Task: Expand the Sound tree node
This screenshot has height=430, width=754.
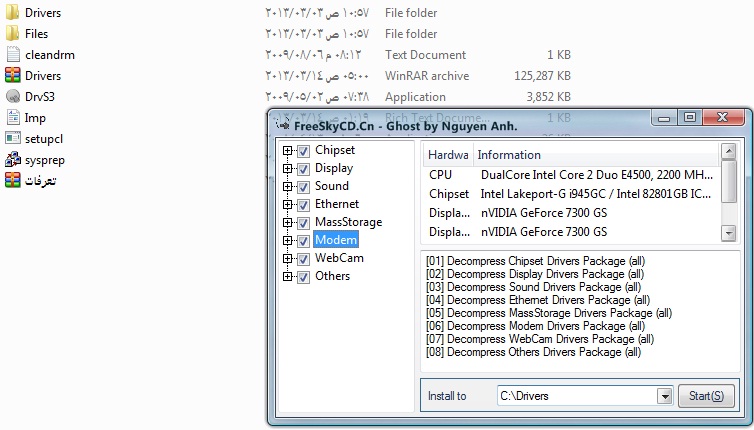Action: coord(288,187)
